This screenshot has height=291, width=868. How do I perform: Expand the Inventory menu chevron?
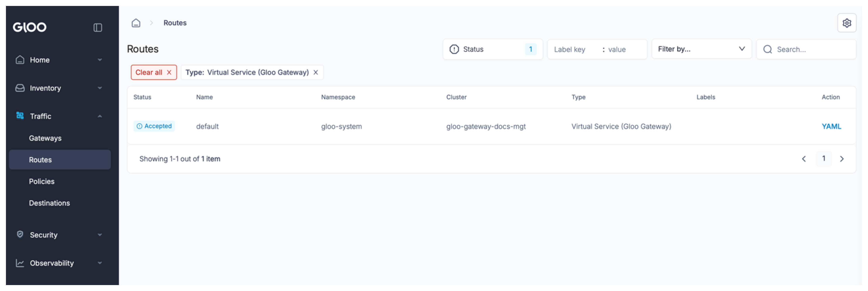(x=100, y=88)
